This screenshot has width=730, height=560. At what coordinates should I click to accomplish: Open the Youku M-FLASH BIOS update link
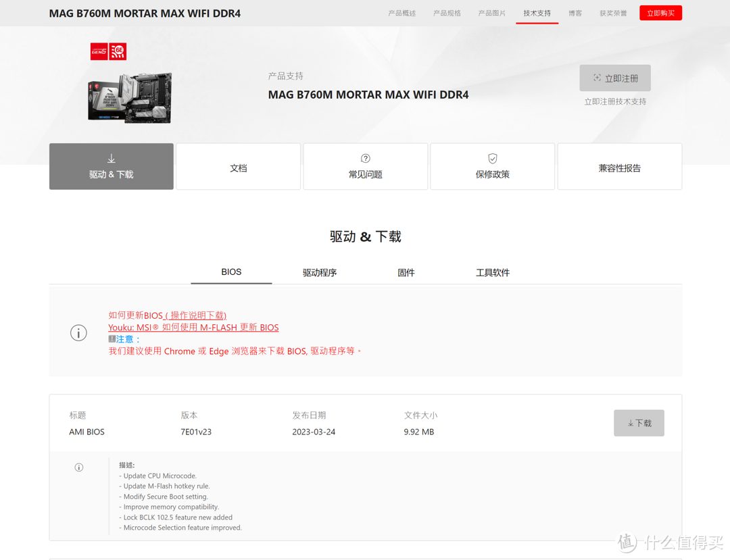[194, 328]
